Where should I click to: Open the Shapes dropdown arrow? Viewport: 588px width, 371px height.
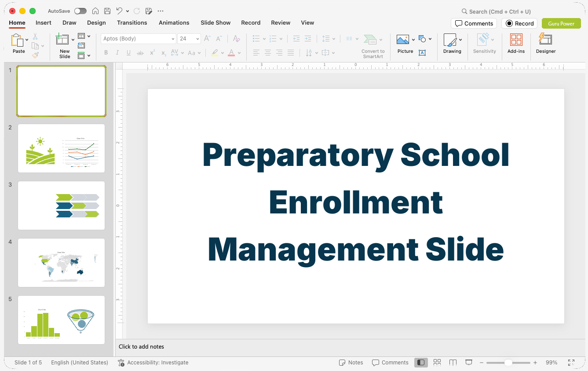click(x=430, y=39)
